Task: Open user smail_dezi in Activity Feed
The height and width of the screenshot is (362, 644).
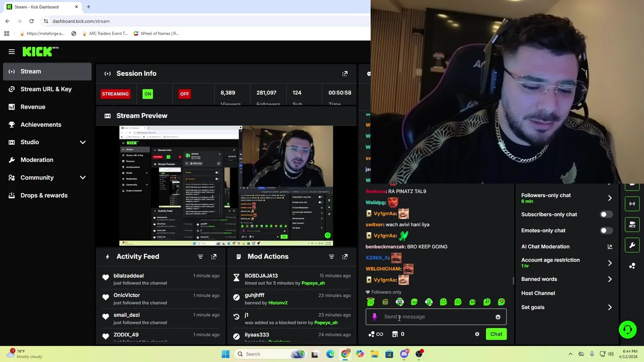Action: pyautogui.click(x=126, y=315)
